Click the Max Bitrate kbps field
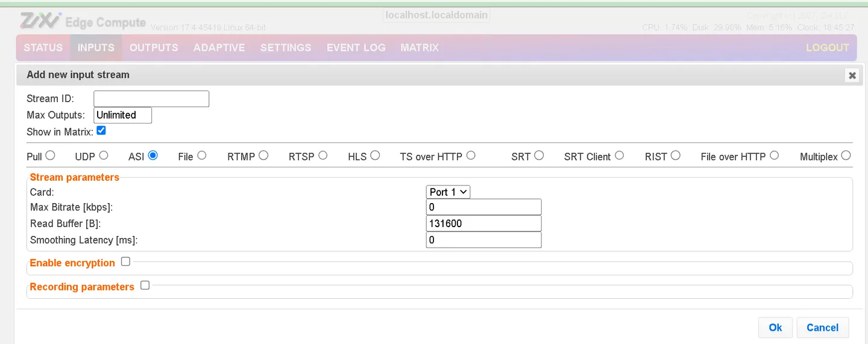868x344 pixels. click(483, 207)
